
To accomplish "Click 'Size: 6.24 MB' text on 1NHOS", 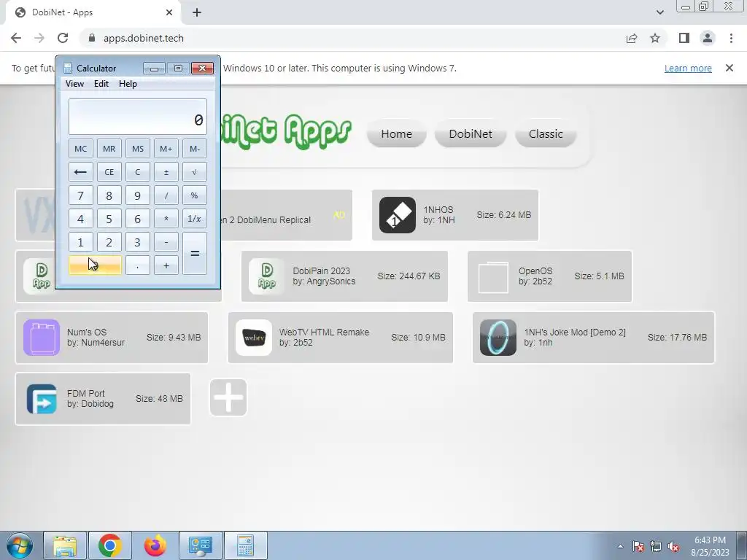I will click(503, 215).
